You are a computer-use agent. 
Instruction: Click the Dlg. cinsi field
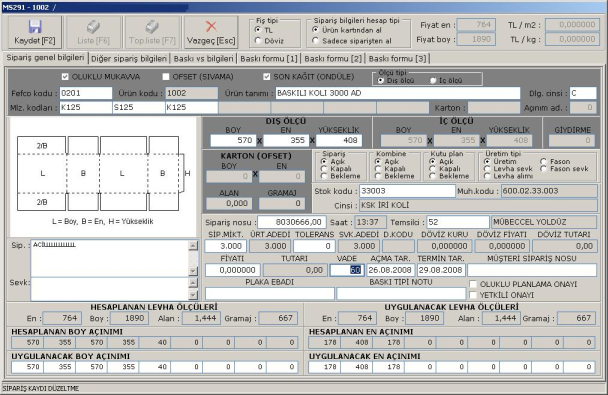point(583,93)
